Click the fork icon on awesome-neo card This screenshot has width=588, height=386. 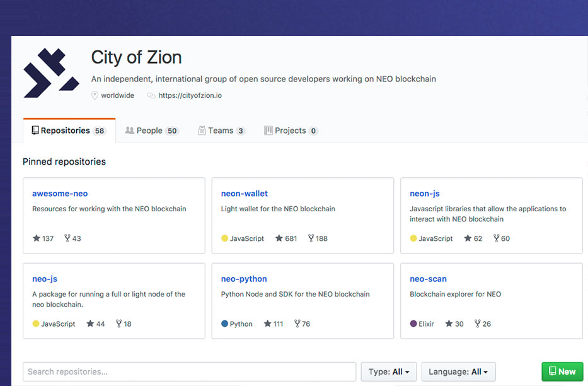click(67, 238)
